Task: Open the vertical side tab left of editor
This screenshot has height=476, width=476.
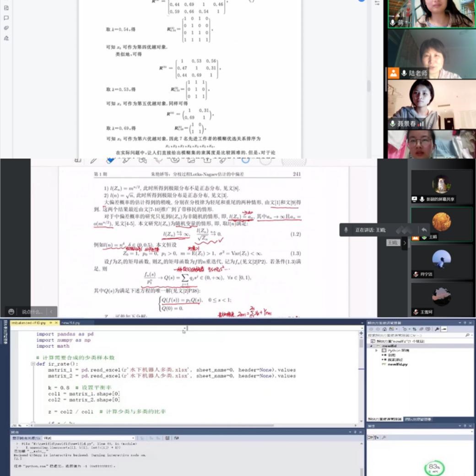Action: tap(5, 332)
